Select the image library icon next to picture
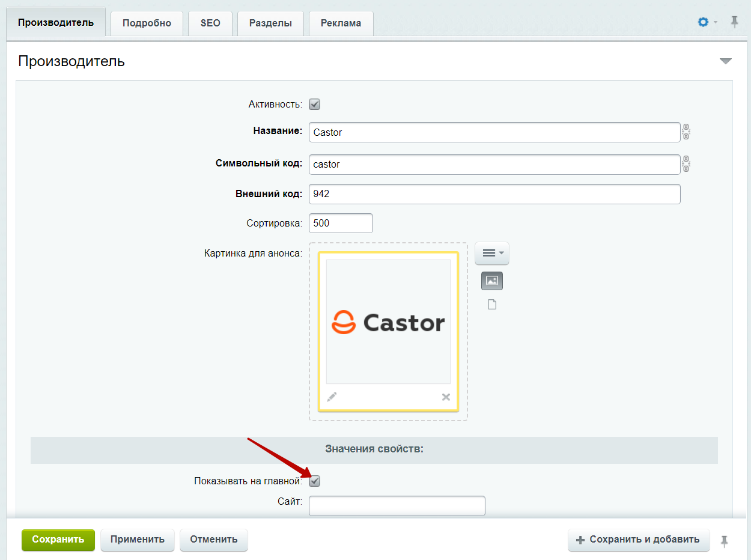 pos(492,281)
